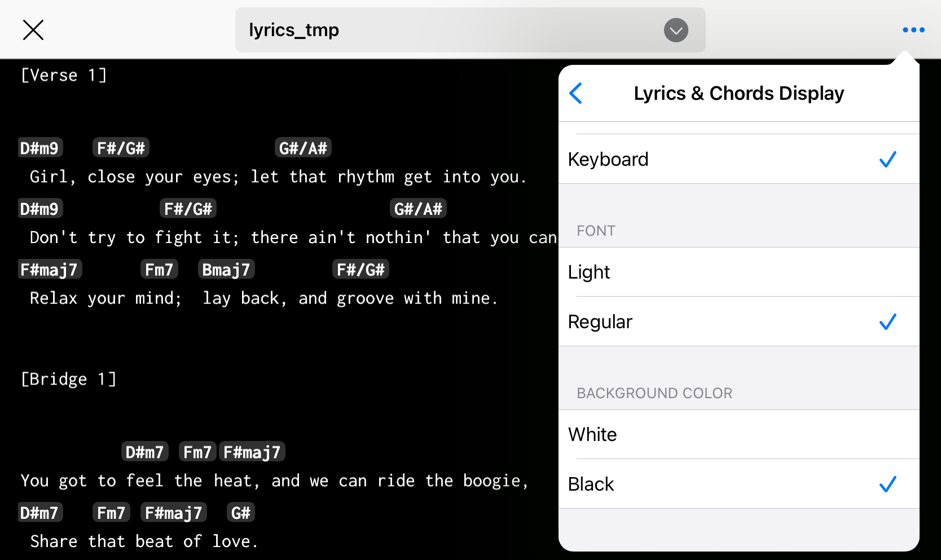
Task: Choose the Regular font
Action: (x=738, y=321)
